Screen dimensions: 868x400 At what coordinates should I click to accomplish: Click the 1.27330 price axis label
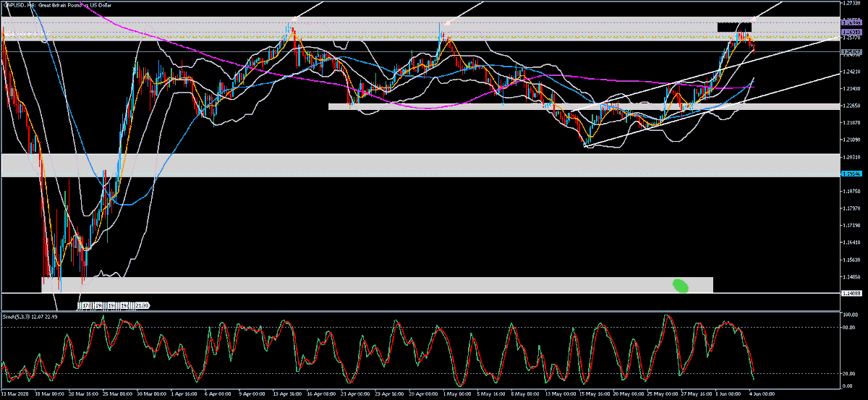pyautogui.click(x=851, y=4)
